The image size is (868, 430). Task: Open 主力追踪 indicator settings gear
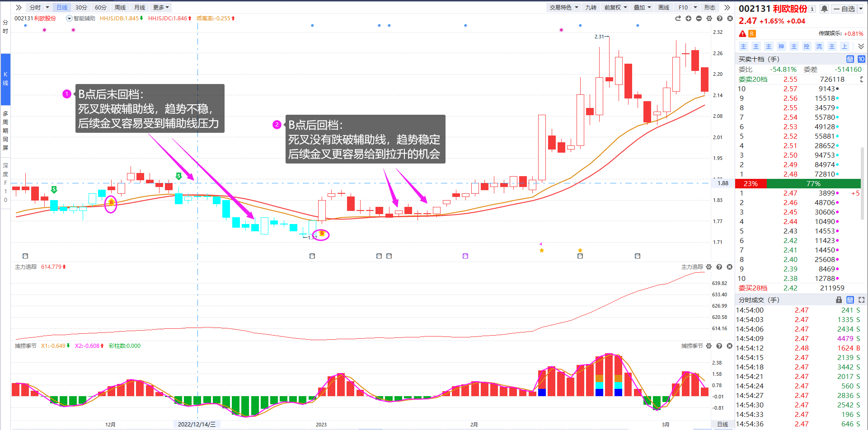tap(709, 267)
